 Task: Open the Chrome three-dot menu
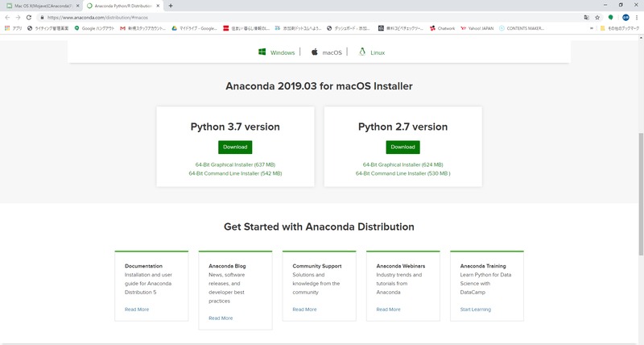637,18
